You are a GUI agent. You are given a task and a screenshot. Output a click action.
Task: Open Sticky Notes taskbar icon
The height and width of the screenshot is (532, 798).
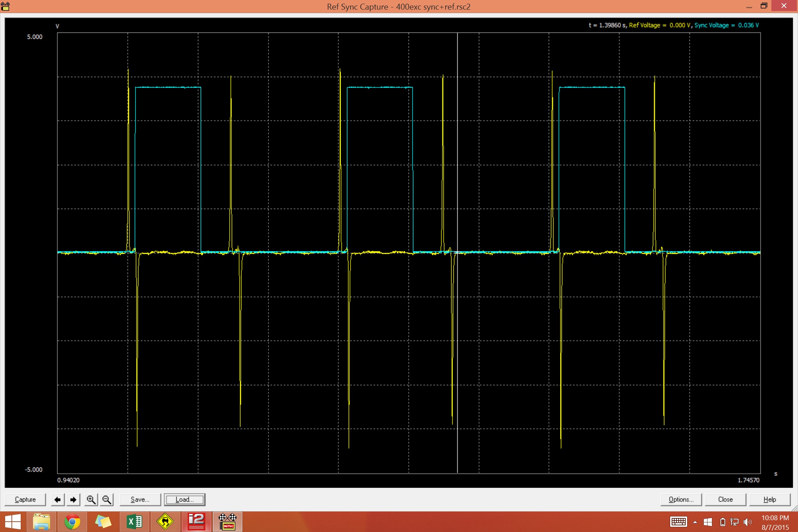(x=103, y=522)
